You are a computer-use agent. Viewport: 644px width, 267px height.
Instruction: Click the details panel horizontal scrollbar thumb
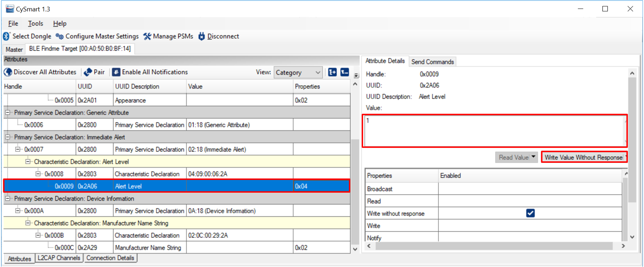tap(494, 246)
